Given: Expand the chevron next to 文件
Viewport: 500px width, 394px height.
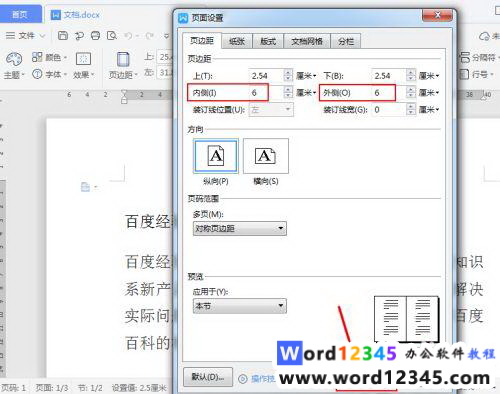Looking at the screenshot, I should point(42,36).
